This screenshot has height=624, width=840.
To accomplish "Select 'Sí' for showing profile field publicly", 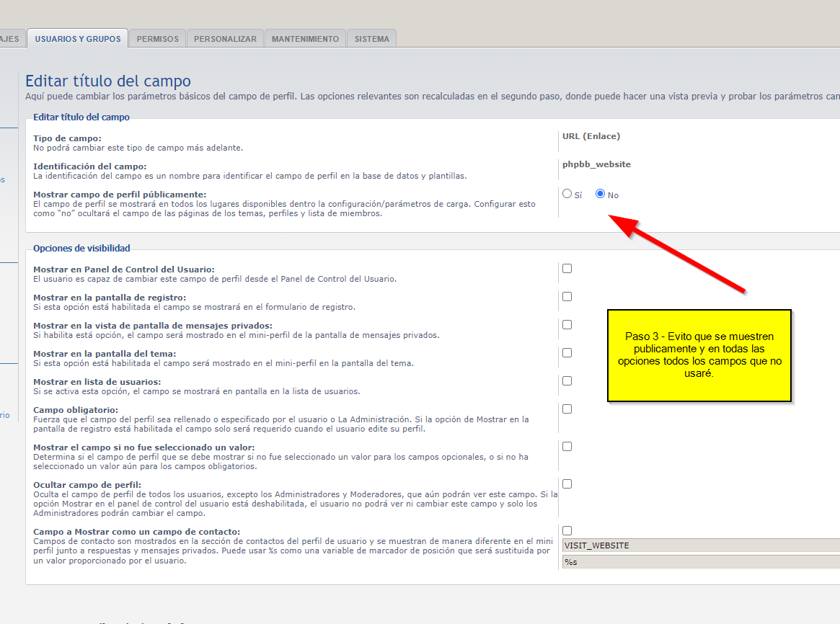I will tap(567, 194).
